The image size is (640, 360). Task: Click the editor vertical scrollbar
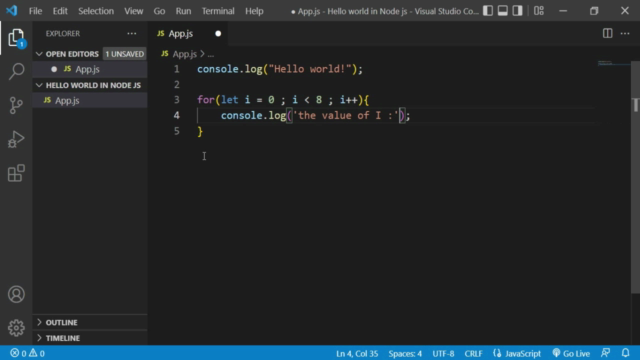click(636, 176)
